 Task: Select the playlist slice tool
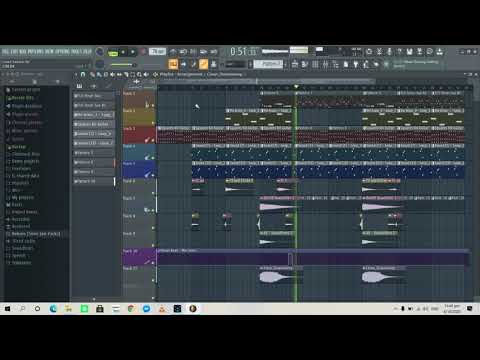(126, 74)
